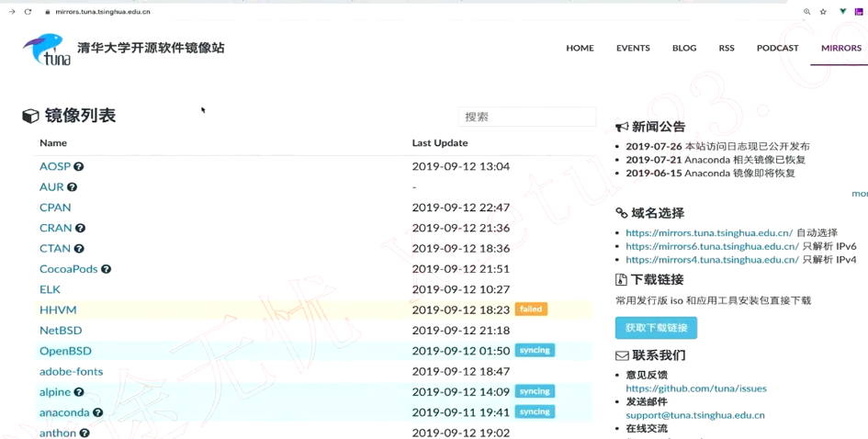Screen dimensions: 868x439
Task: Click the TUNA fish logo
Action: (x=47, y=50)
